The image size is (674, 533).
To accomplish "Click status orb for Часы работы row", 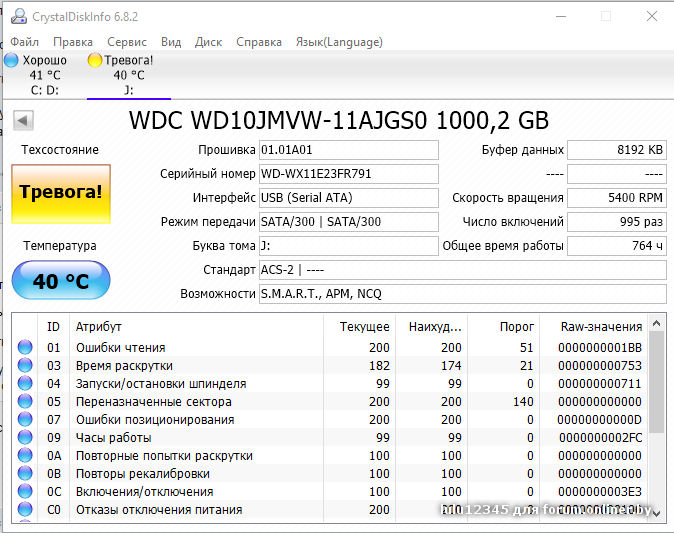I will tap(25, 438).
